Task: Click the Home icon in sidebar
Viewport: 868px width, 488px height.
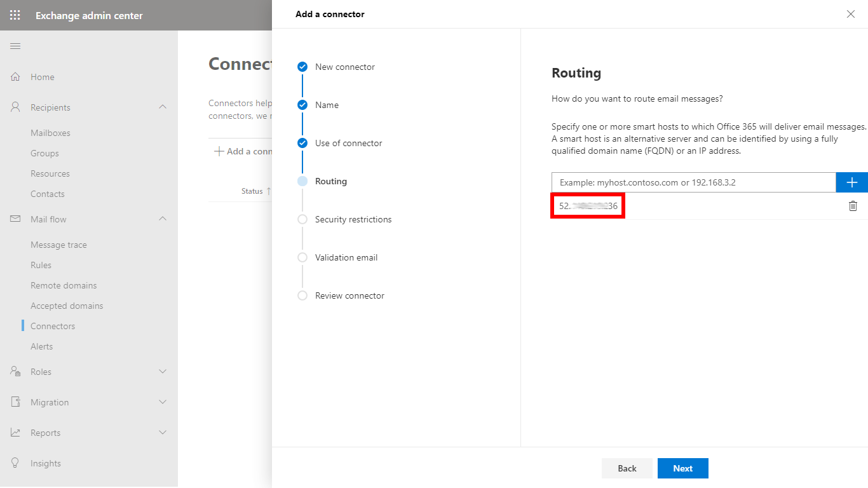Action: [15, 77]
